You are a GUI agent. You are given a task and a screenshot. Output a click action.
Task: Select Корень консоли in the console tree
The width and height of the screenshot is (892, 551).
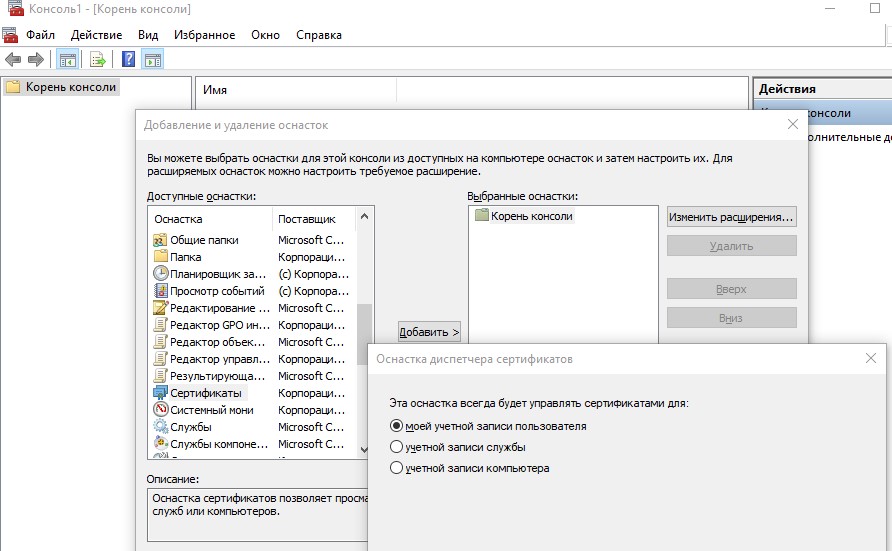tap(70, 87)
